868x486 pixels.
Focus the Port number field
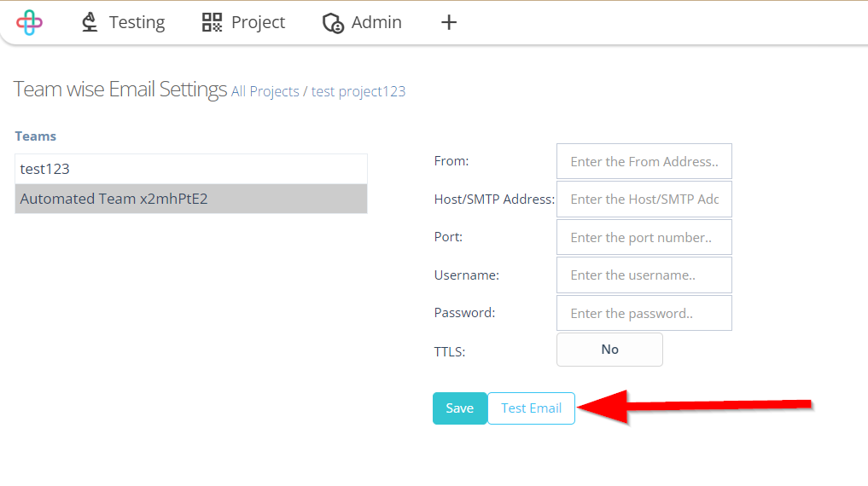pos(644,237)
